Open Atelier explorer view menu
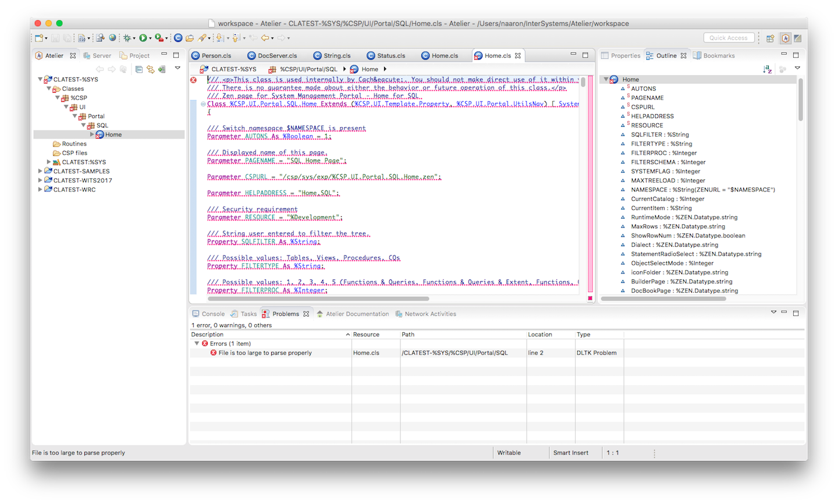Viewport: 838px width, 504px height. pos(177,68)
